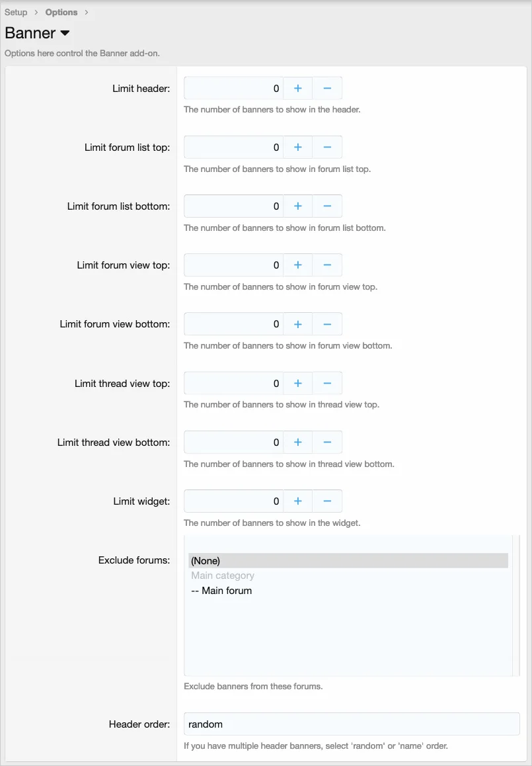532x766 pixels.
Task: Click the Limit widget number input
Action: 233,501
